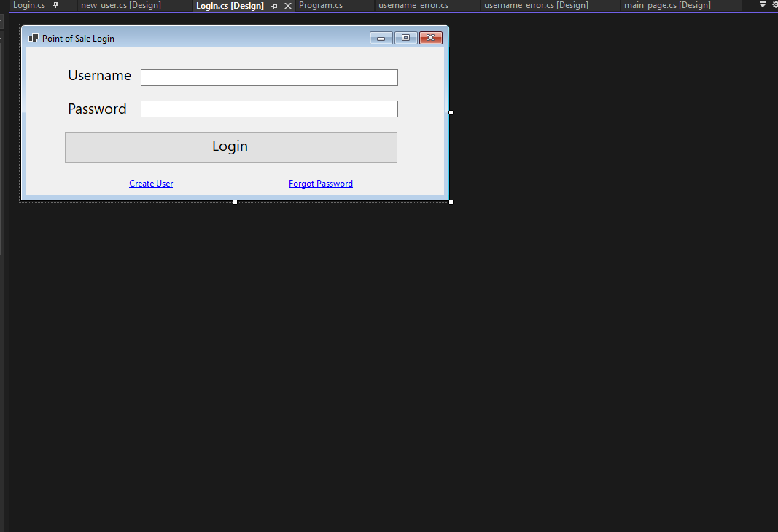Click the gear icon at top right

pos(774,4)
